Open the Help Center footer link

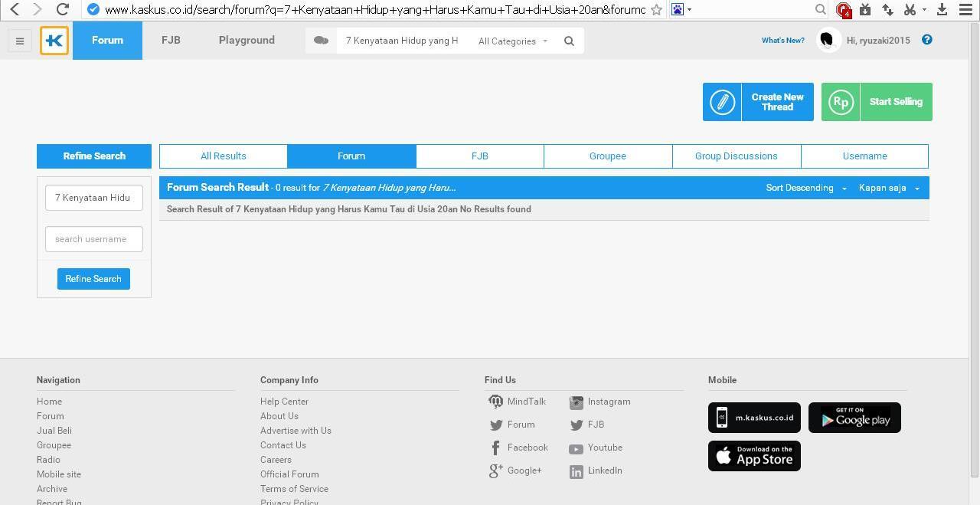pyautogui.click(x=284, y=402)
